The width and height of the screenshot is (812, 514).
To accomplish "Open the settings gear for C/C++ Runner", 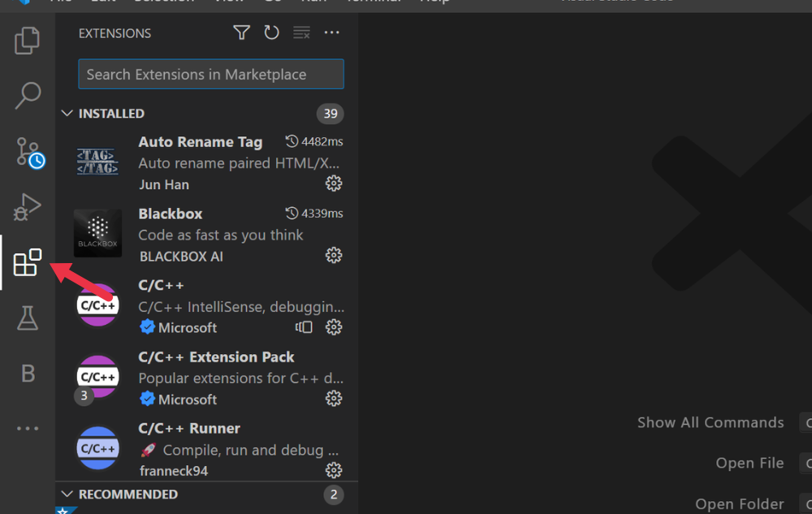I will [x=334, y=469].
